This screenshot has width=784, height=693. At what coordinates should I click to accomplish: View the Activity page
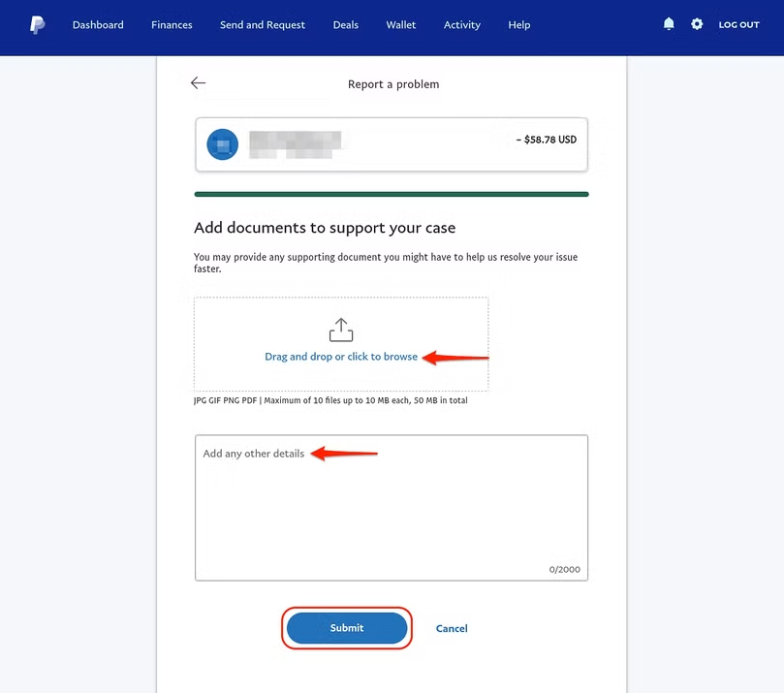(x=462, y=24)
